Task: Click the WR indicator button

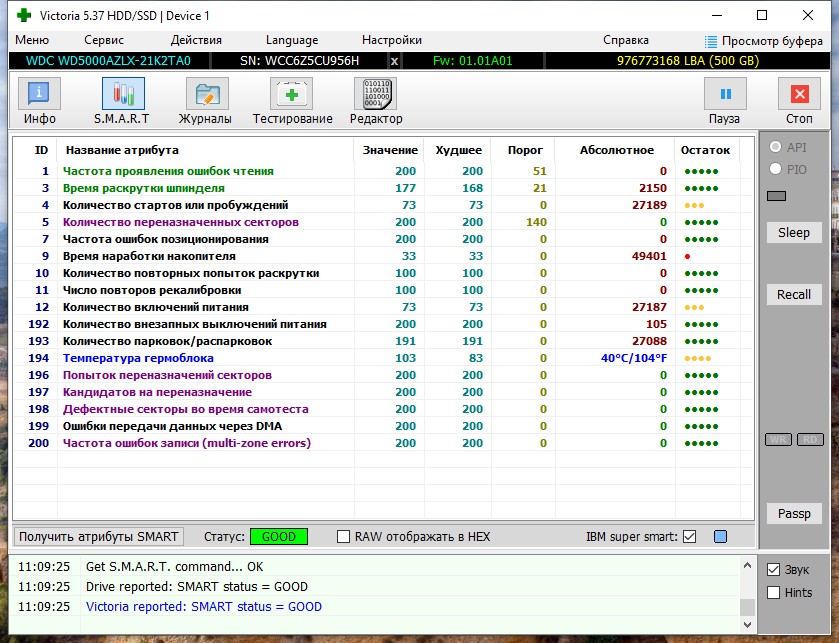Action: [779, 440]
